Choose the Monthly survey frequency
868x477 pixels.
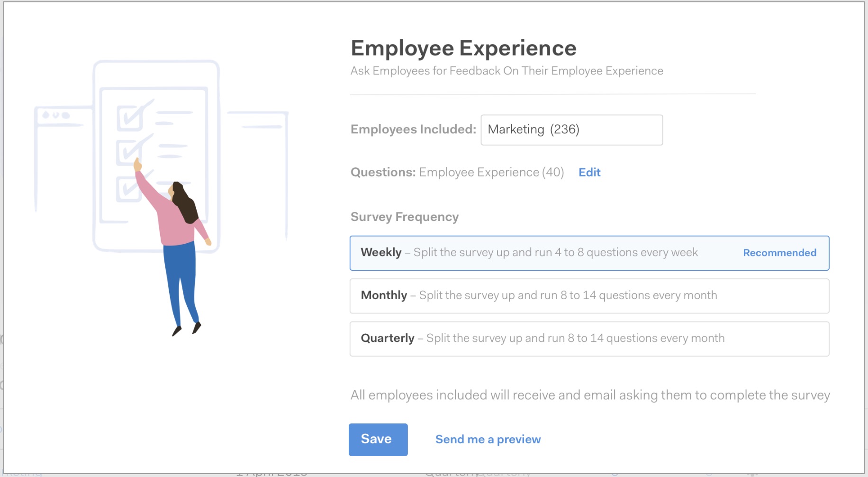tap(589, 296)
